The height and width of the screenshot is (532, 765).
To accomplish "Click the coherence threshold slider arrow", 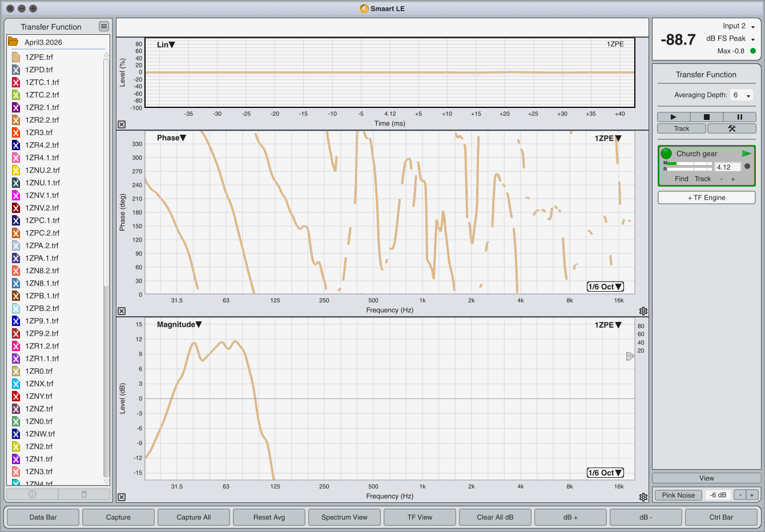I will (x=630, y=356).
